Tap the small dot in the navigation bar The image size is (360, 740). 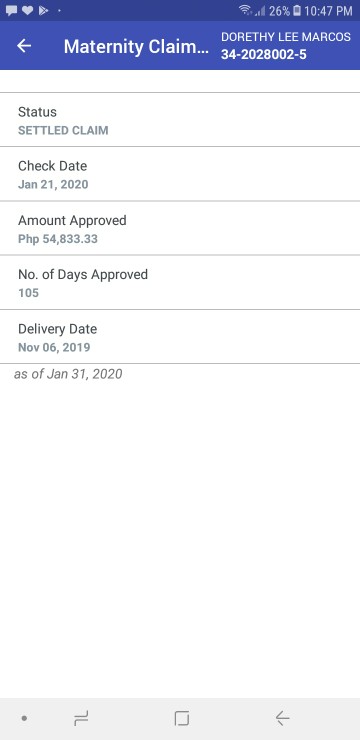click(24, 719)
